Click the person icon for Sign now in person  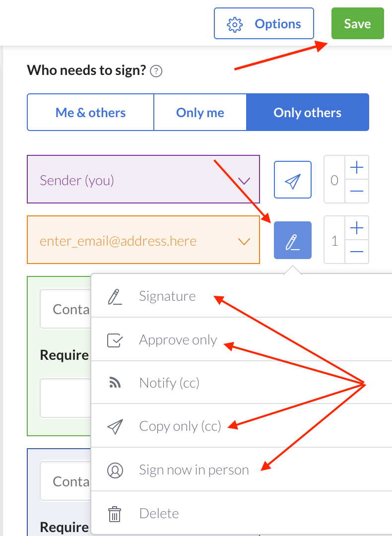(115, 470)
